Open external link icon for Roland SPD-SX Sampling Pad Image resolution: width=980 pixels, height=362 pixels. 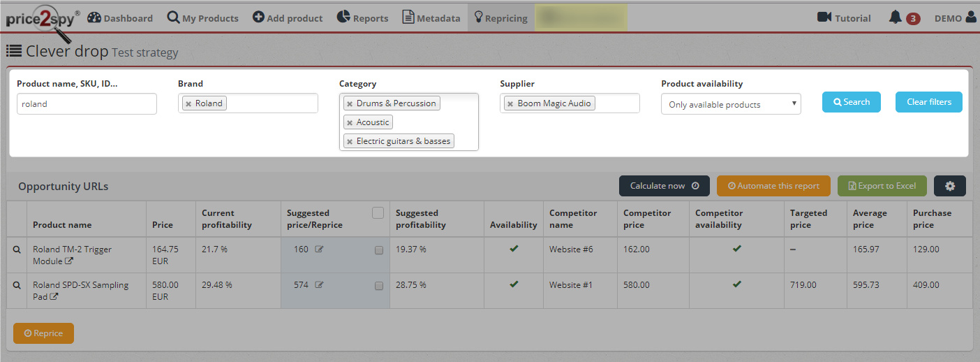pyautogui.click(x=54, y=297)
